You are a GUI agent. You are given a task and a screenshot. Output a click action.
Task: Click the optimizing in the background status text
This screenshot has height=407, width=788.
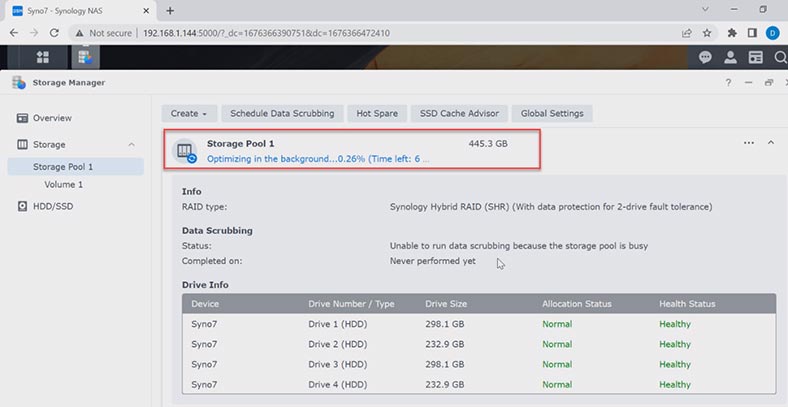point(318,159)
